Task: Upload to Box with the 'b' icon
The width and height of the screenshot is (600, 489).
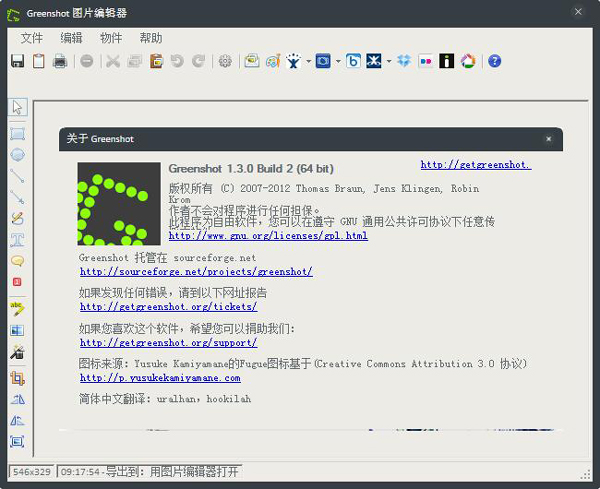Action: 353,61
